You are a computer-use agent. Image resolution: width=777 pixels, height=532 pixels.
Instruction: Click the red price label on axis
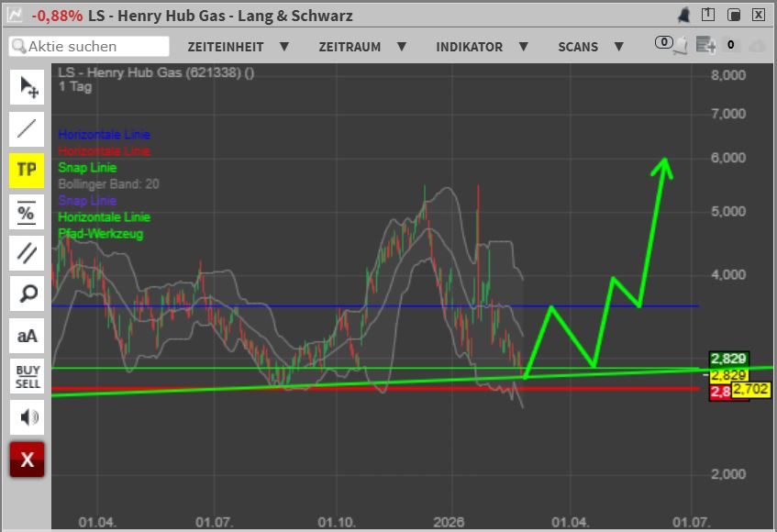click(x=720, y=393)
